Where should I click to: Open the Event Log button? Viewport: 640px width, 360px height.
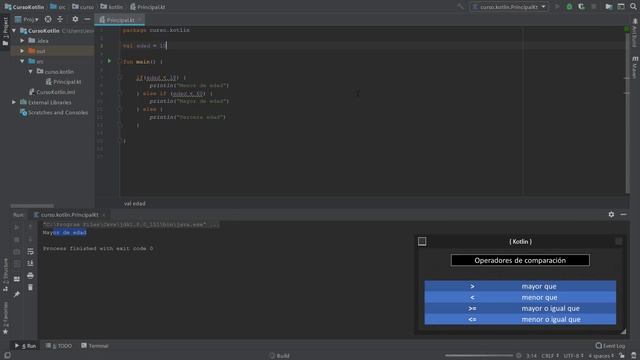pos(610,346)
